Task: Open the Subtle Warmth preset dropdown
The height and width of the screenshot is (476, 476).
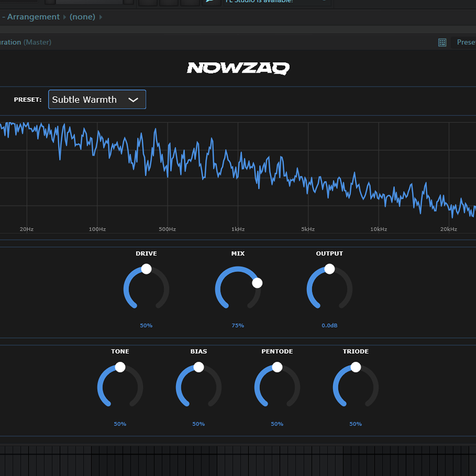Action: tap(97, 99)
